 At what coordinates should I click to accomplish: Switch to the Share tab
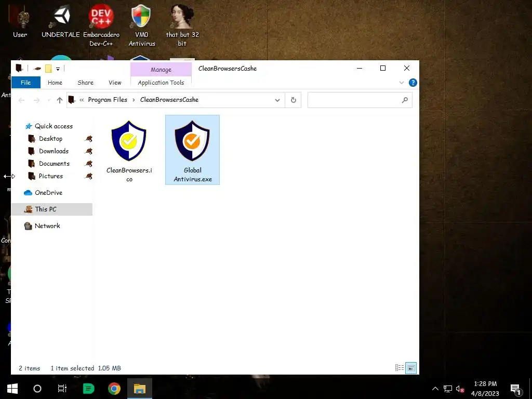pyautogui.click(x=86, y=83)
